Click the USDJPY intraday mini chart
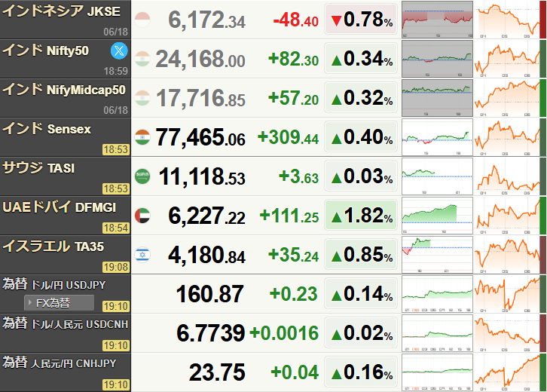 tap(437, 294)
